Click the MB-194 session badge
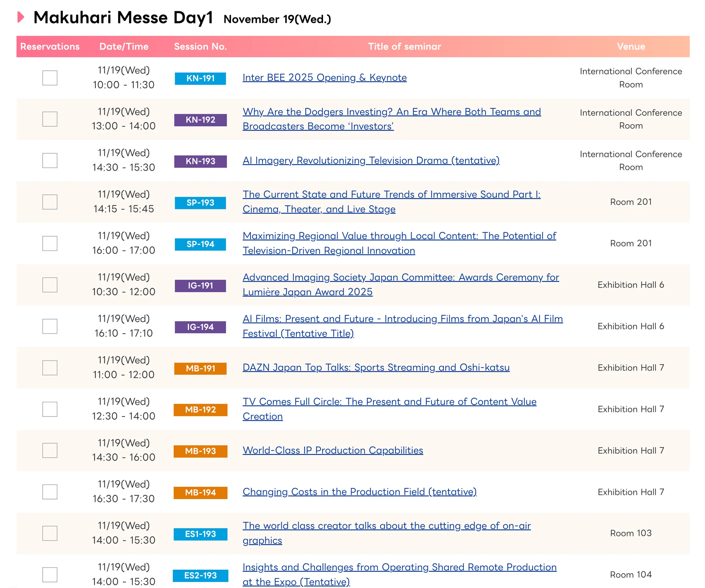 201,493
